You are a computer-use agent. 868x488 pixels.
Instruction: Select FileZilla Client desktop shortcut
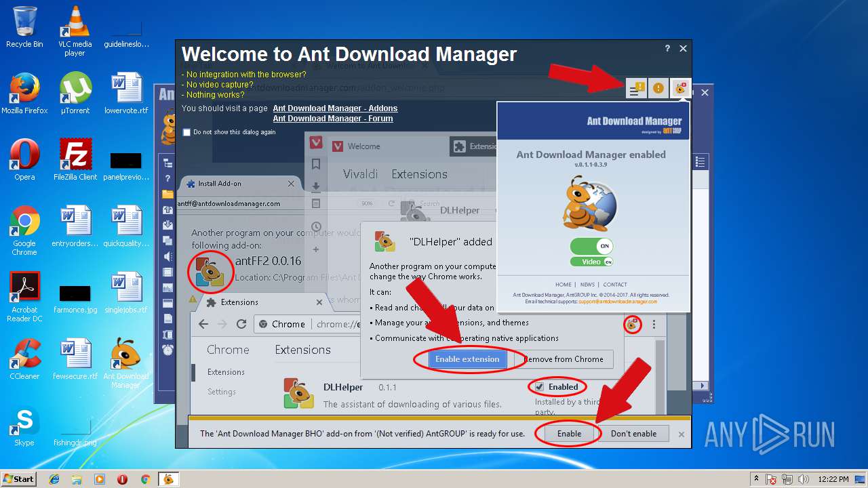[x=75, y=159]
